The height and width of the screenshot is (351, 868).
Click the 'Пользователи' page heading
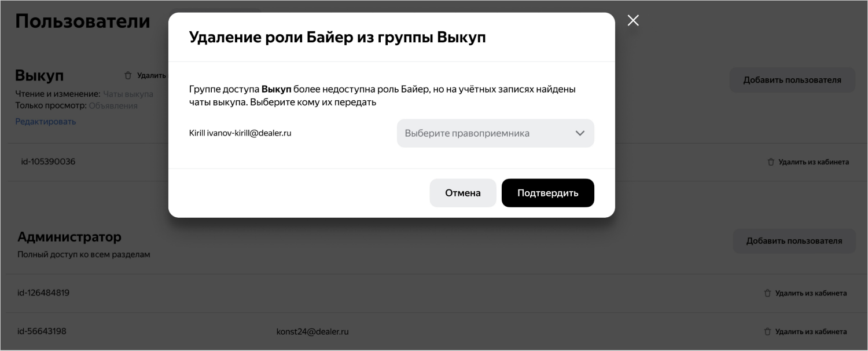point(82,21)
